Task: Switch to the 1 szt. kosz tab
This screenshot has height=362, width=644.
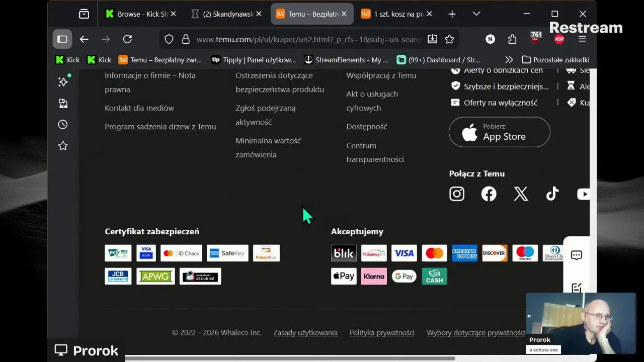Action: [397, 14]
